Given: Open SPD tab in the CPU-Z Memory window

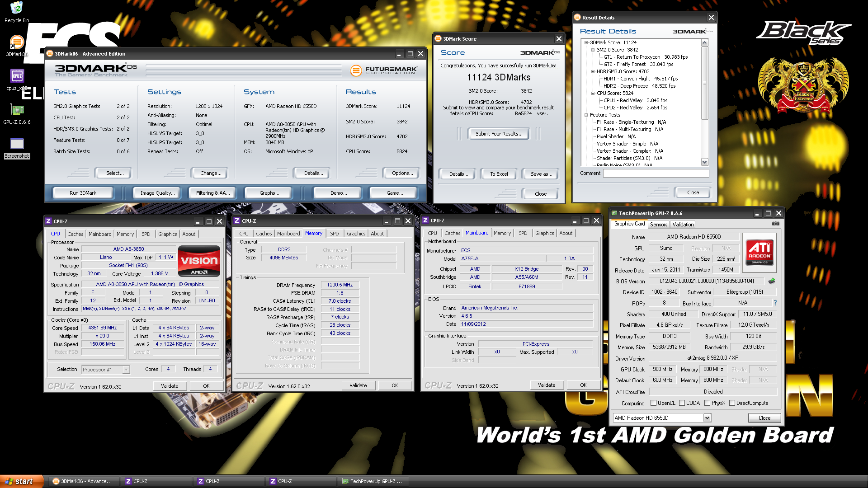Looking at the screenshot, I should [335, 234].
